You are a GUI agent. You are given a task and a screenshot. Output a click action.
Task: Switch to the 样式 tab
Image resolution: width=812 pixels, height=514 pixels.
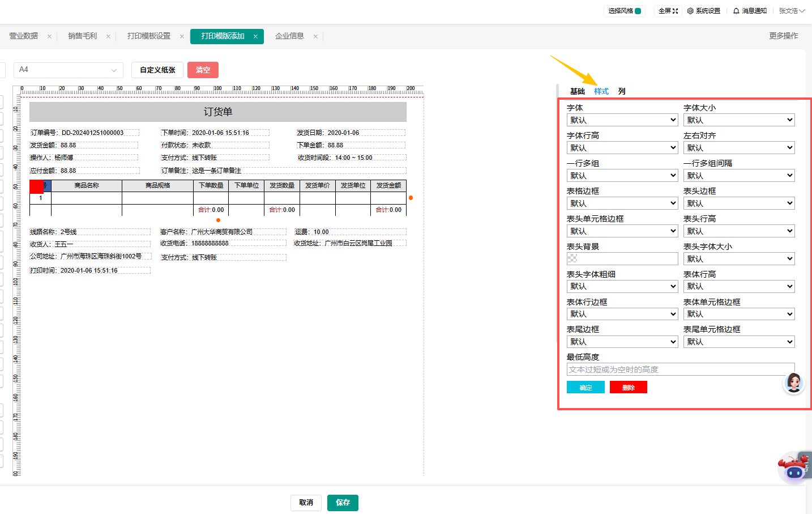click(x=601, y=91)
